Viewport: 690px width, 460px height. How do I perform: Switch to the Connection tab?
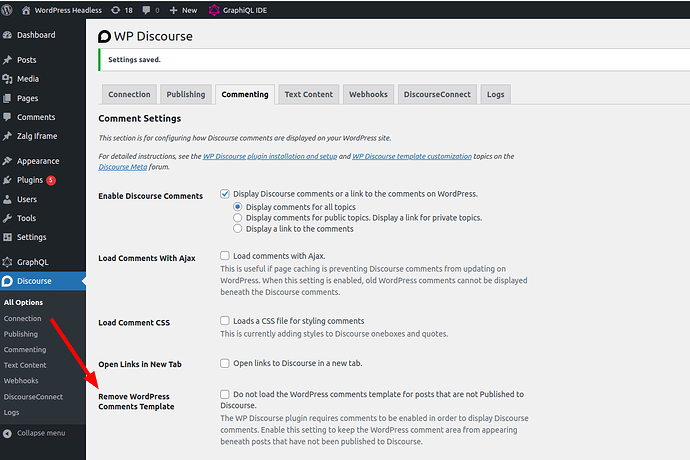[x=129, y=94]
